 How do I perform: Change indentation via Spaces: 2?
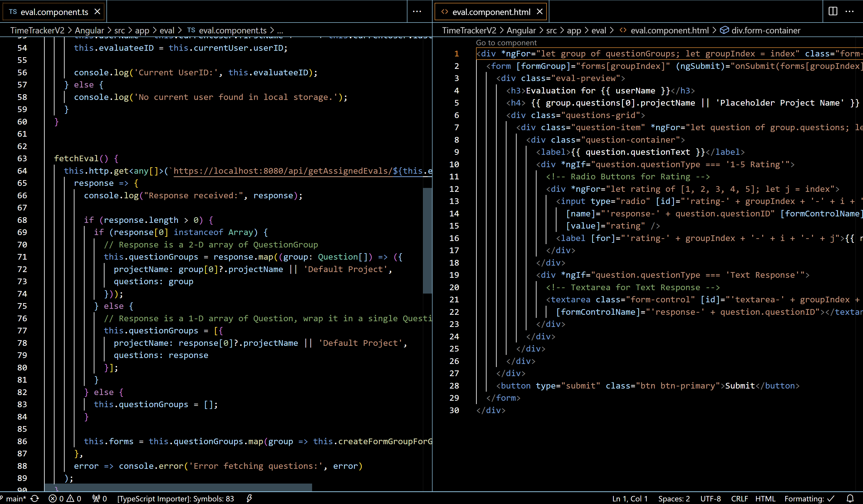pos(674,499)
